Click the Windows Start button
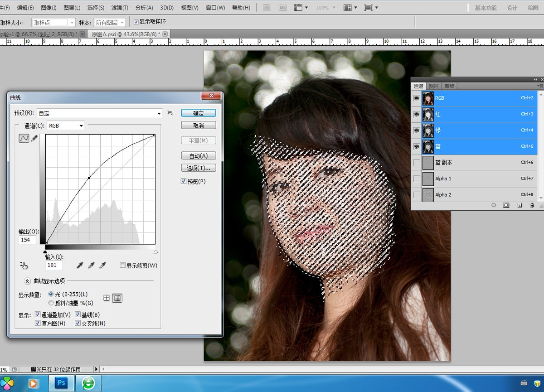This screenshot has width=544, height=392. tap(6, 383)
